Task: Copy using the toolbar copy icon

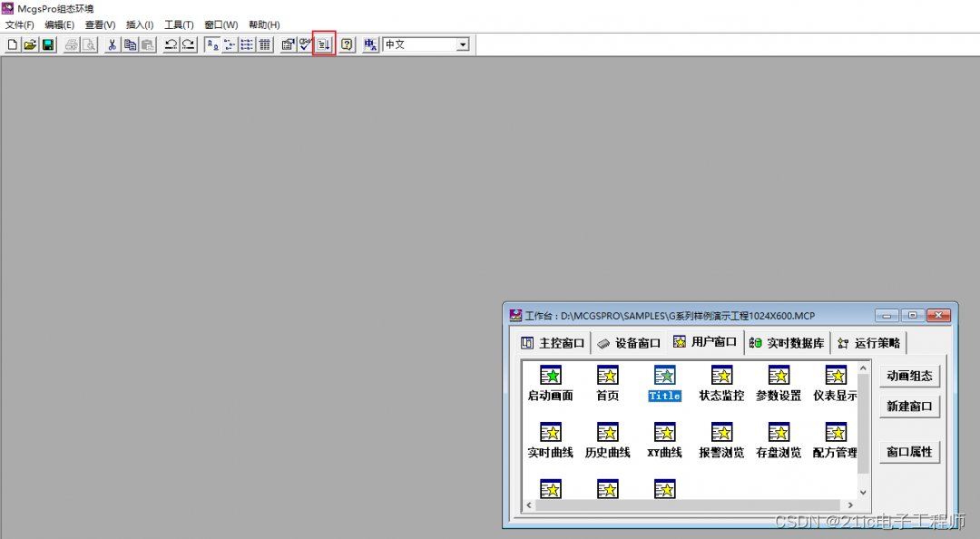Action: click(130, 44)
